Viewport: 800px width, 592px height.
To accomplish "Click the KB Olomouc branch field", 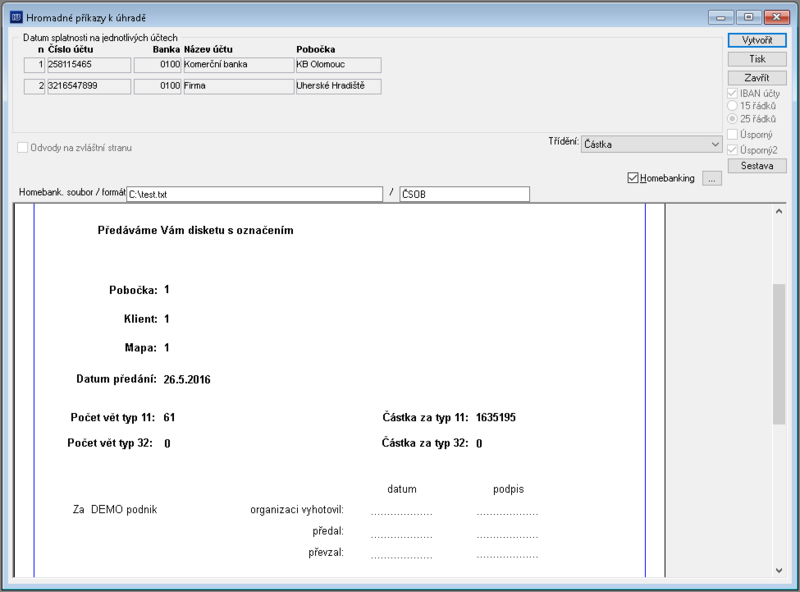I will (x=338, y=65).
